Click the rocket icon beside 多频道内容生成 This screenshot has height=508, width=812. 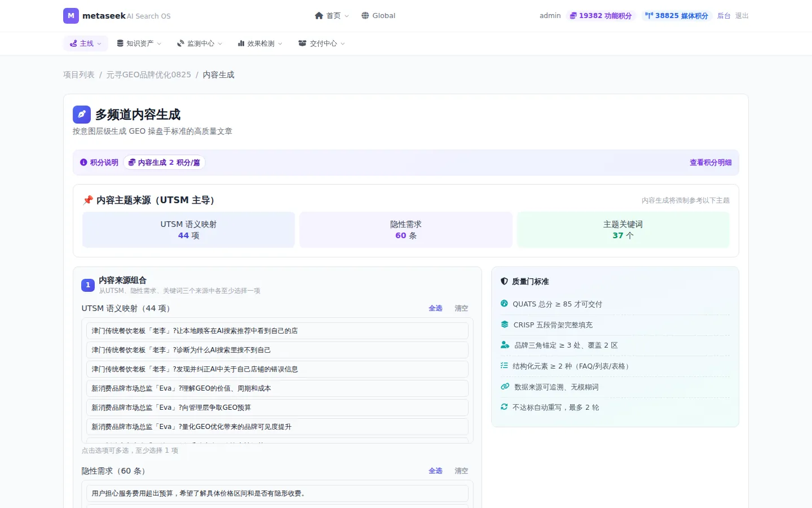(x=82, y=115)
